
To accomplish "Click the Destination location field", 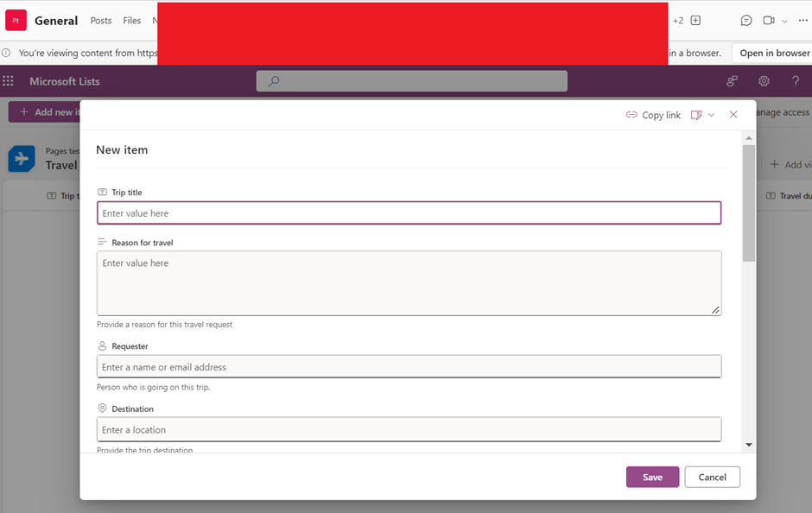I will click(x=409, y=429).
